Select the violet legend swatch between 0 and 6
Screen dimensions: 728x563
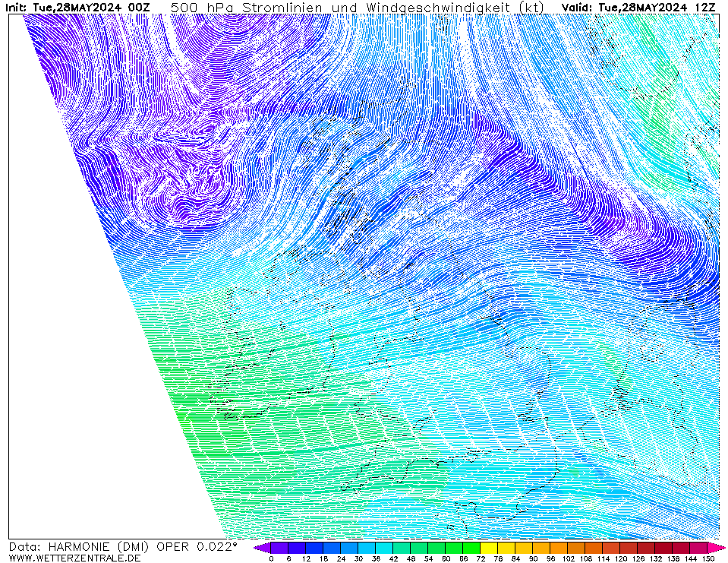279,548
